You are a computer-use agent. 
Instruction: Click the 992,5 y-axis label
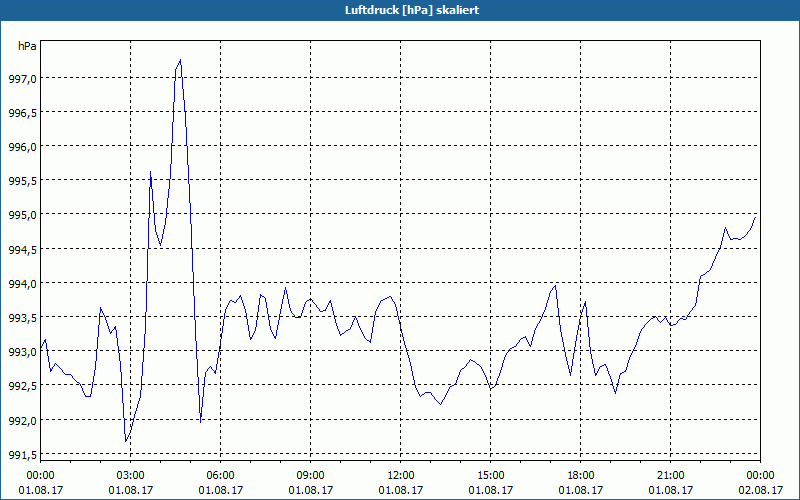pyautogui.click(x=23, y=386)
